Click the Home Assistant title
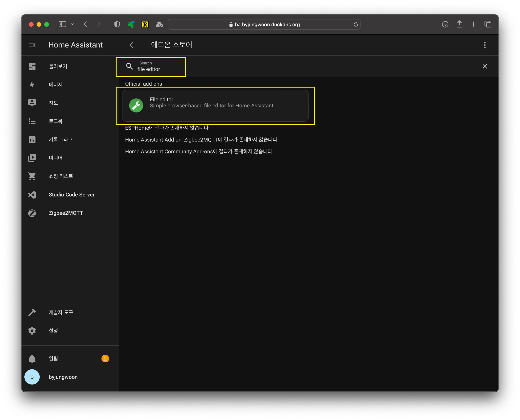Viewport: 520px width, 420px height. (x=76, y=45)
